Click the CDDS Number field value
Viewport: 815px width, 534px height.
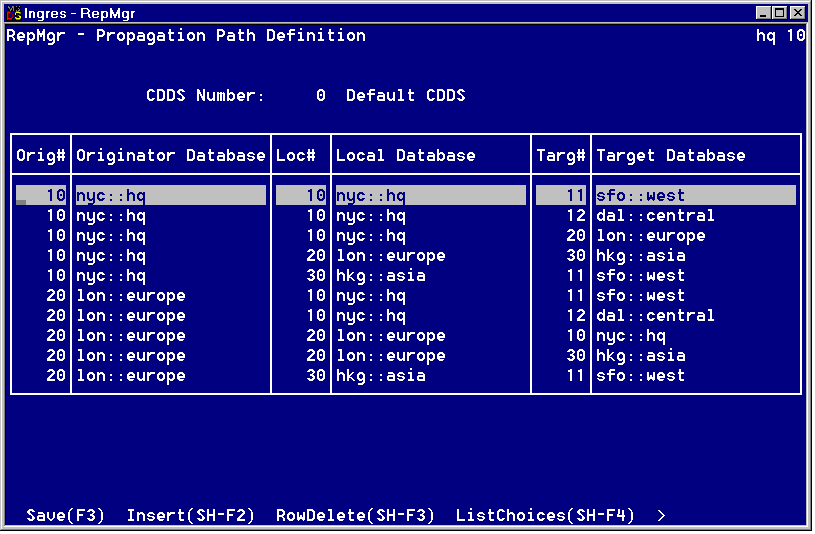pyautogui.click(x=320, y=96)
